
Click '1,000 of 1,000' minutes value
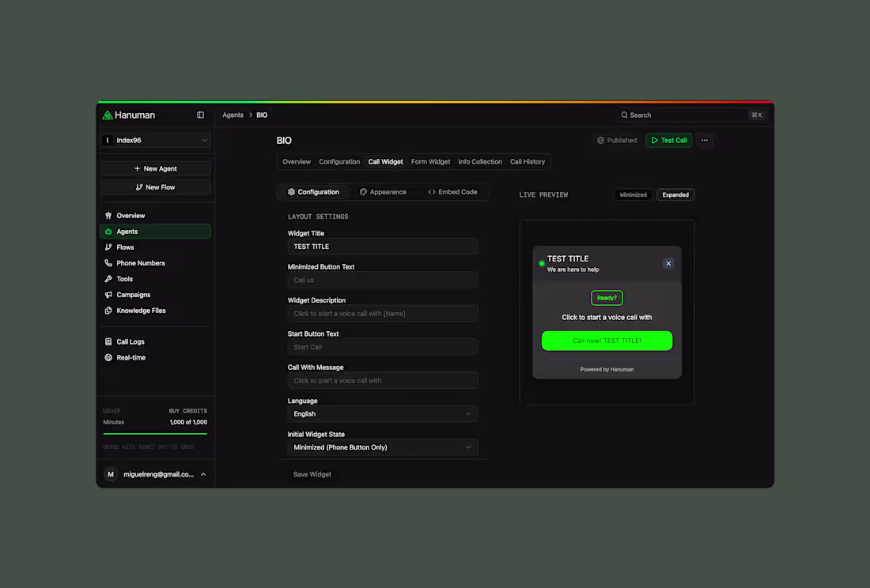[188, 422]
